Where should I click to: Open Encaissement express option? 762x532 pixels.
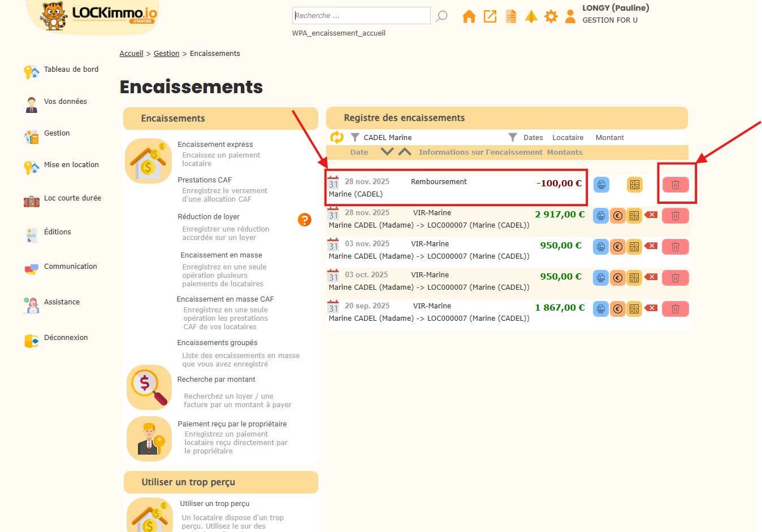click(x=215, y=145)
